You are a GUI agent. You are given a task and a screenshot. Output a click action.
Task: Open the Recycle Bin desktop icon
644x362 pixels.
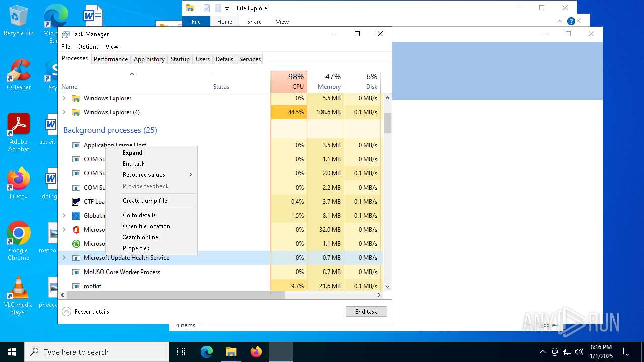click(x=18, y=20)
